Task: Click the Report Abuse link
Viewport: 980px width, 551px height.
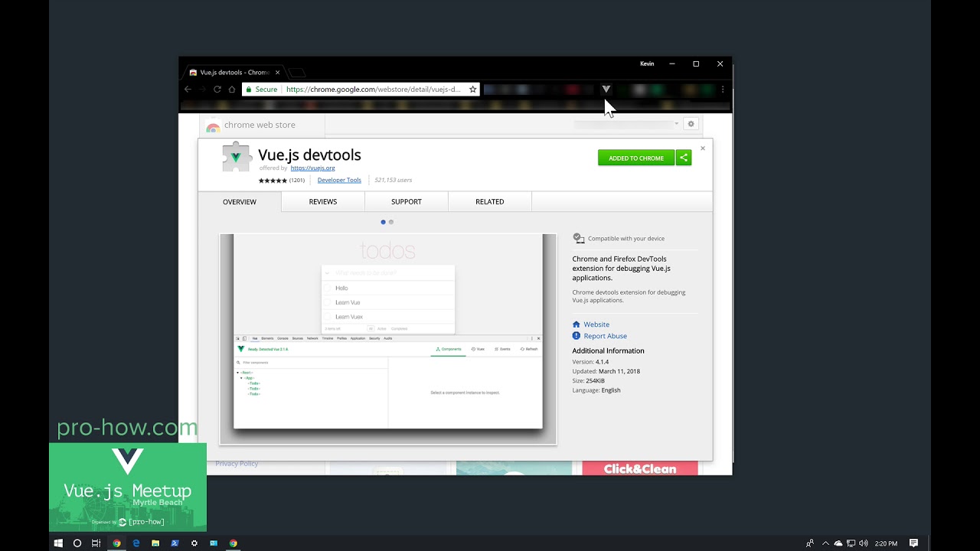Action: 605,336
